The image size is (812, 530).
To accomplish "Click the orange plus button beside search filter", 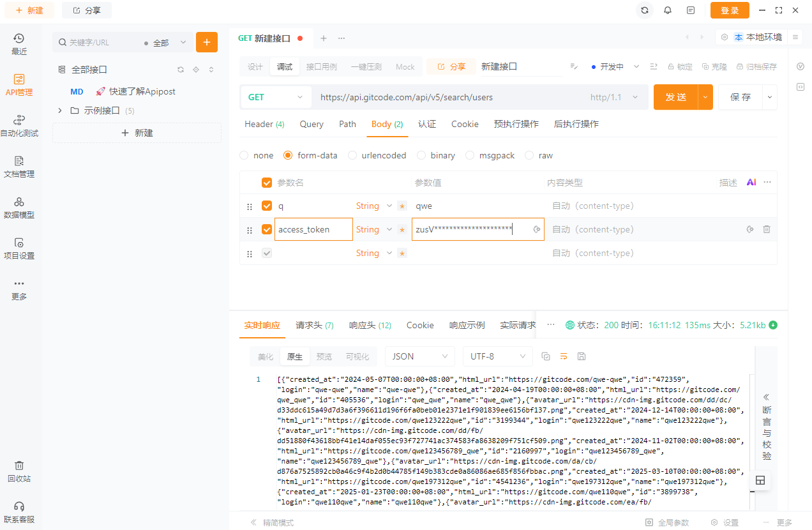I will tap(206, 42).
